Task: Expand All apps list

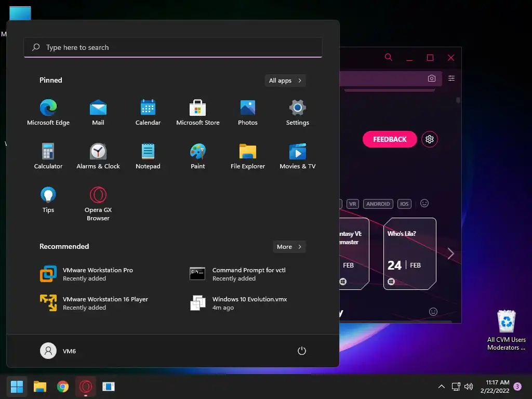Action: click(x=285, y=81)
